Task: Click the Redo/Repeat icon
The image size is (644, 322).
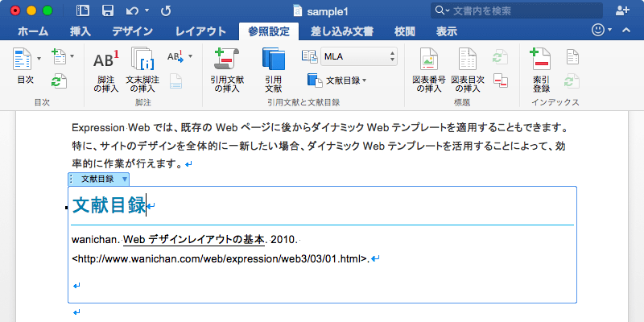Action: coord(166,11)
